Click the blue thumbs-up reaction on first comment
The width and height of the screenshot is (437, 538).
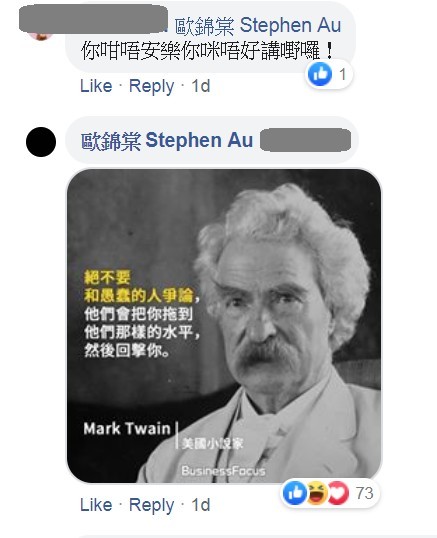(320, 74)
